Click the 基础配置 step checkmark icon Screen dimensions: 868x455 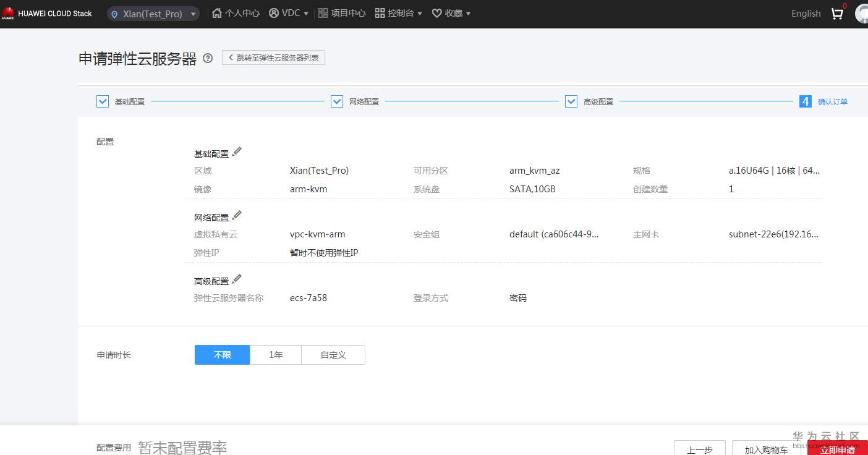(103, 101)
